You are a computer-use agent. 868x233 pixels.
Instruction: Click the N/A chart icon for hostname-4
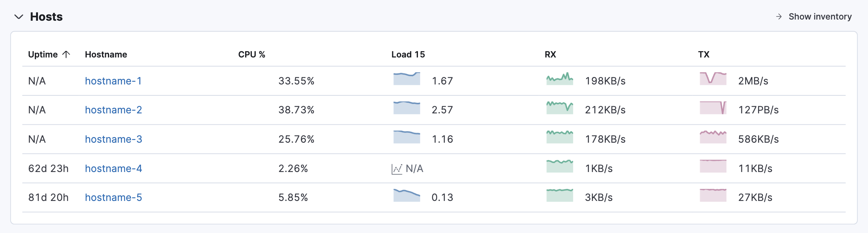tap(397, 168)
